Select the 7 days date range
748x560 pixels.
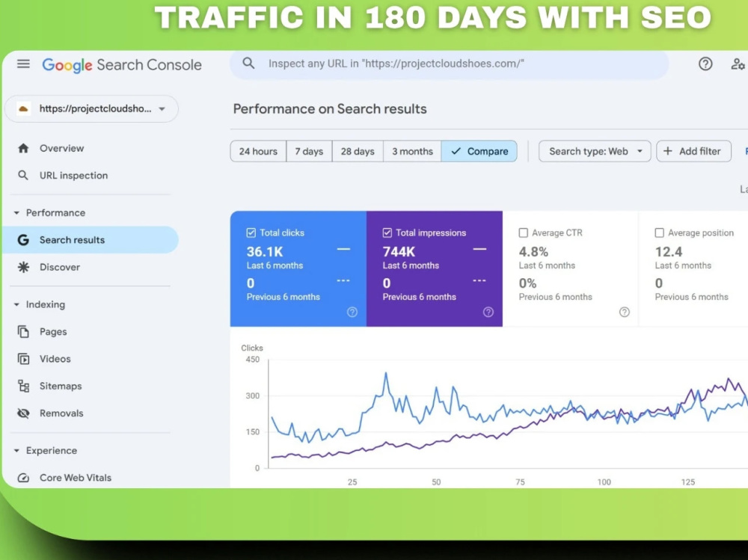[309, 151]
